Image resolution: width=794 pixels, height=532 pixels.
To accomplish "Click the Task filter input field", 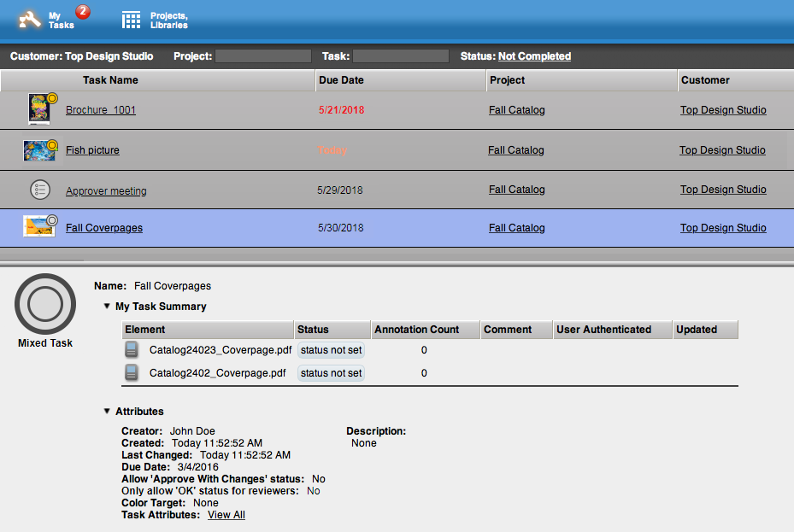I will coord(400,56).
